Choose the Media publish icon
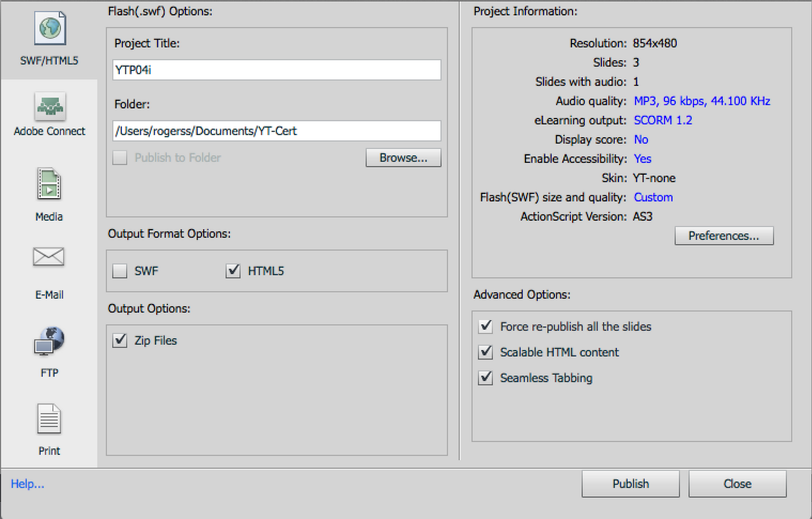The image size is (812, 519). [49, 184]
